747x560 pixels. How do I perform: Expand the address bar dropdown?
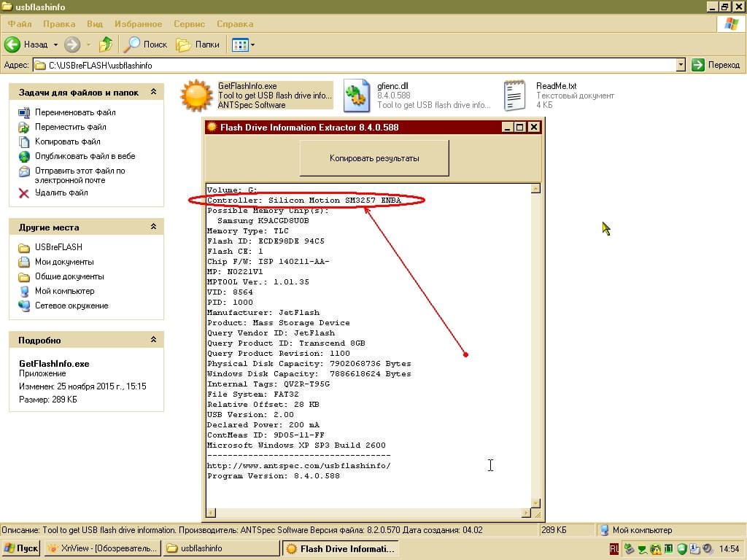click(681, 65)
